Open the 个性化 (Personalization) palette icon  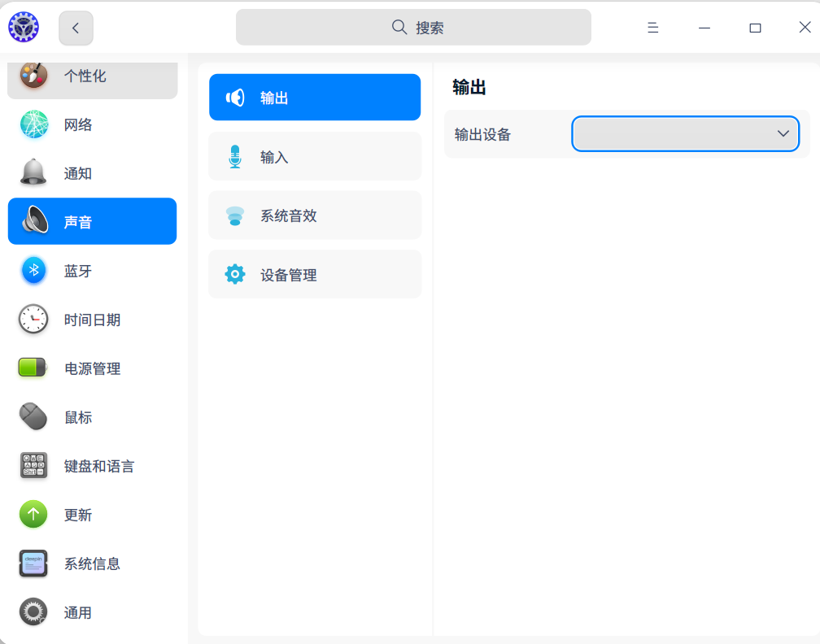coord(33,75)
